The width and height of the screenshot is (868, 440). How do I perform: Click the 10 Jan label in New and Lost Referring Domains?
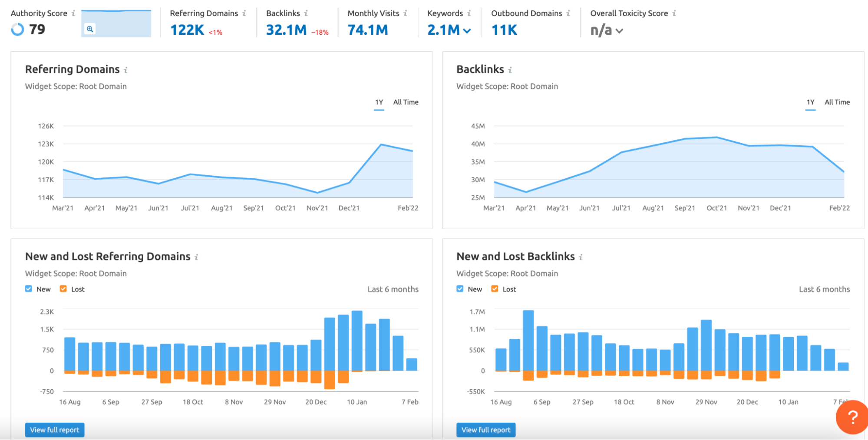(x=357, y=402)
